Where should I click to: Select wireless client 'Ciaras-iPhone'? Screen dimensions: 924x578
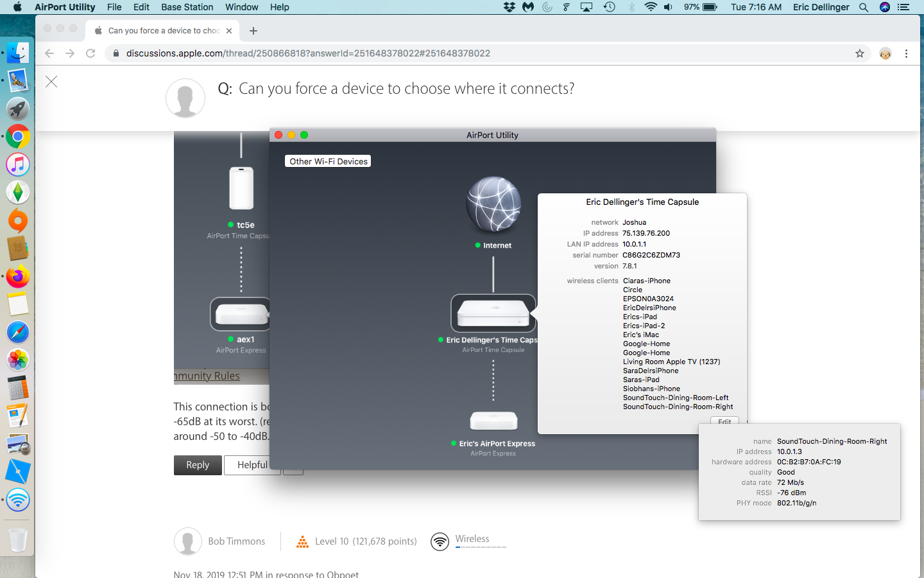(x=647, y=281)
